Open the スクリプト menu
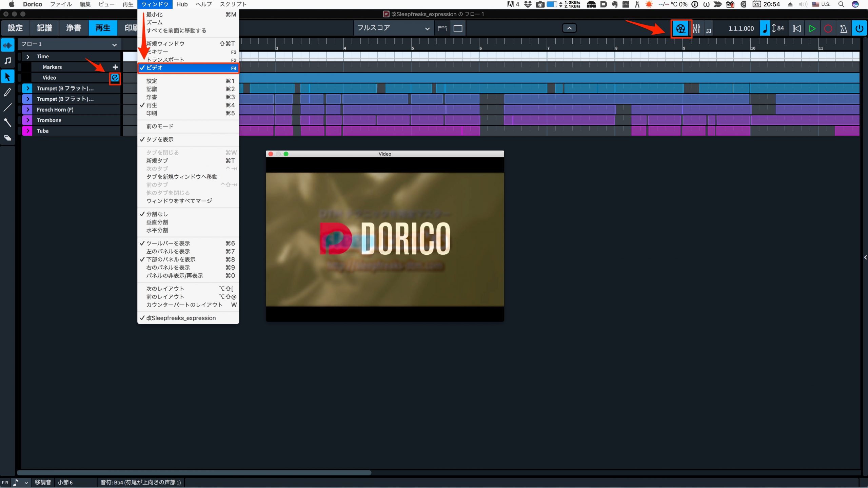868x488 pixels. (233, 4)
